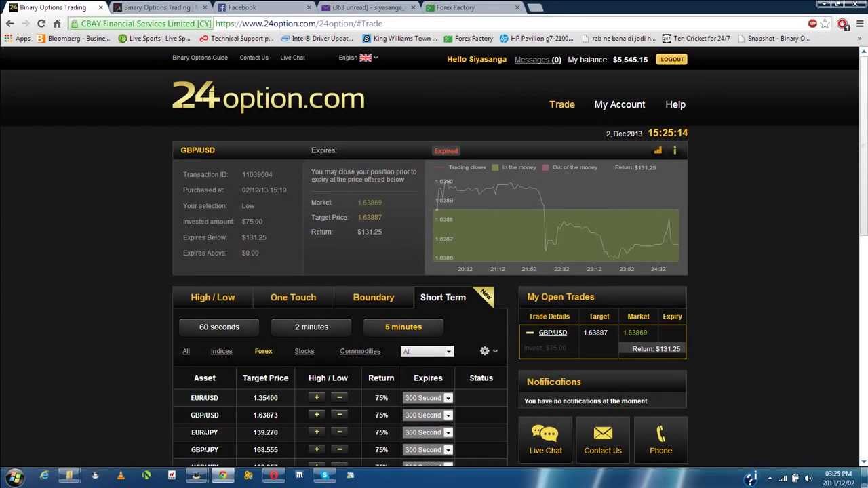Click the Live Chat speech bubble icon
Viewport: 868px width, 488px height.
tap(545, 433)
